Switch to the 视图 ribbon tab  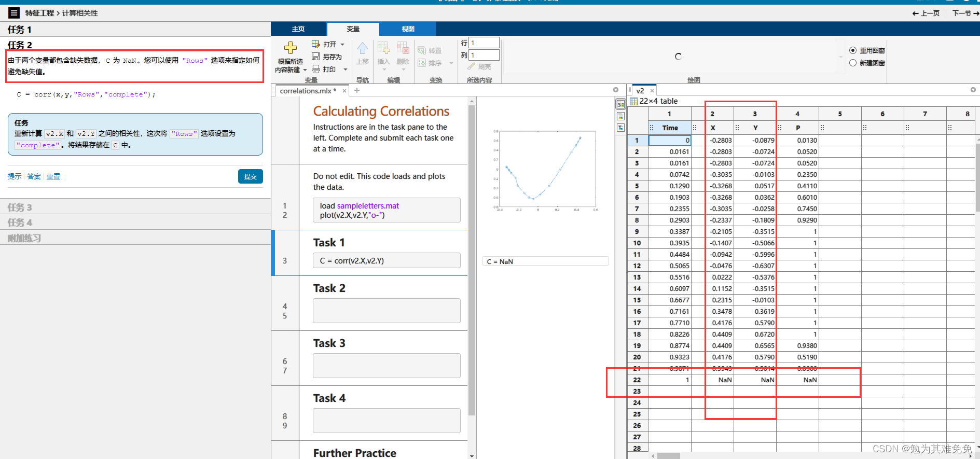[x=408, y=29]
